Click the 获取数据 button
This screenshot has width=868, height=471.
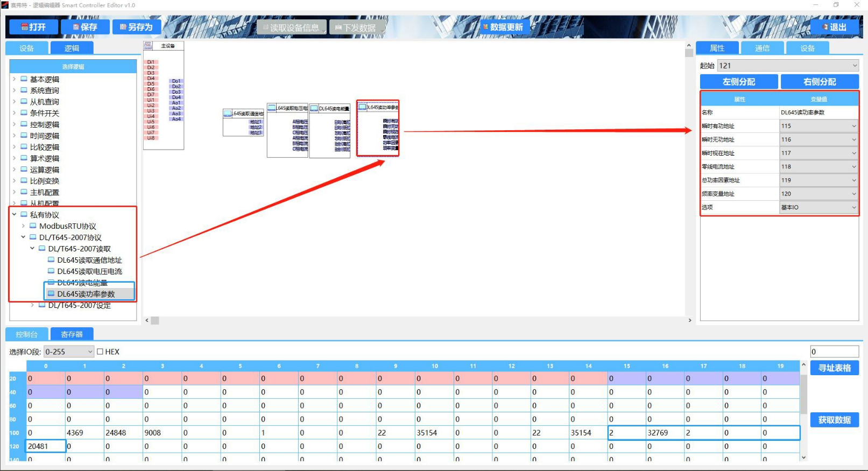point(834,420)
